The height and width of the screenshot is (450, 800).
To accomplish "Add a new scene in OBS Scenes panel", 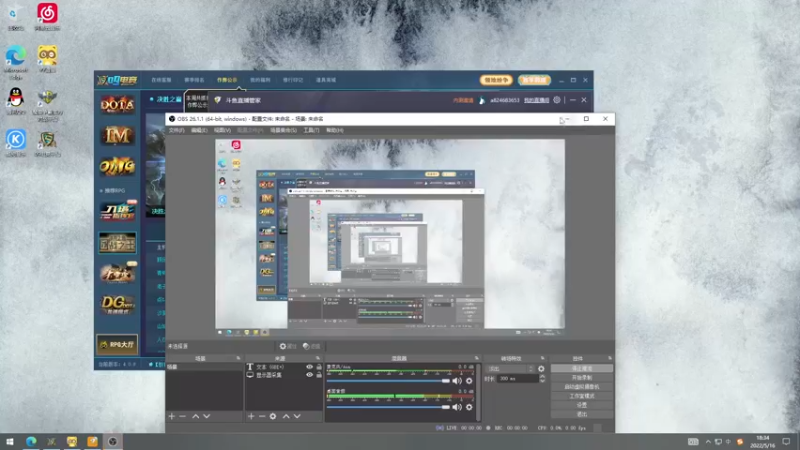I will 171,416.
